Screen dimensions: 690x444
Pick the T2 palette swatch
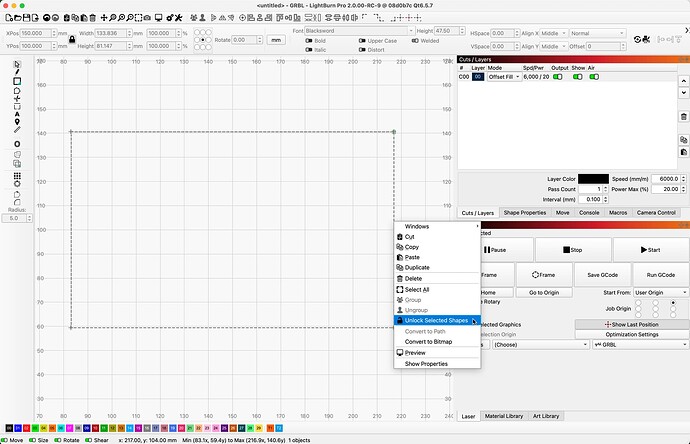click(279, 428)
